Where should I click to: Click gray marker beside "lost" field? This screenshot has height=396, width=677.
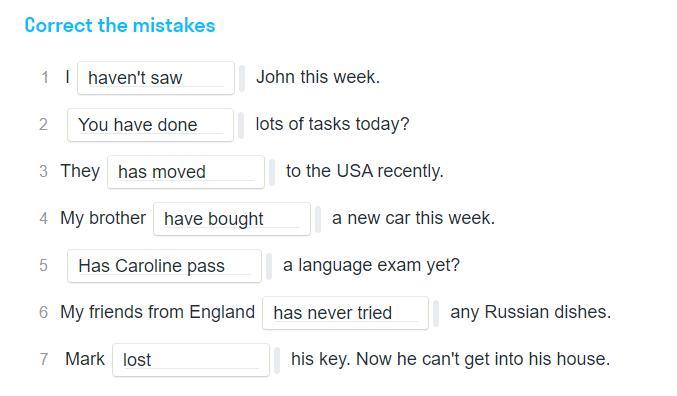coord(277,360)
